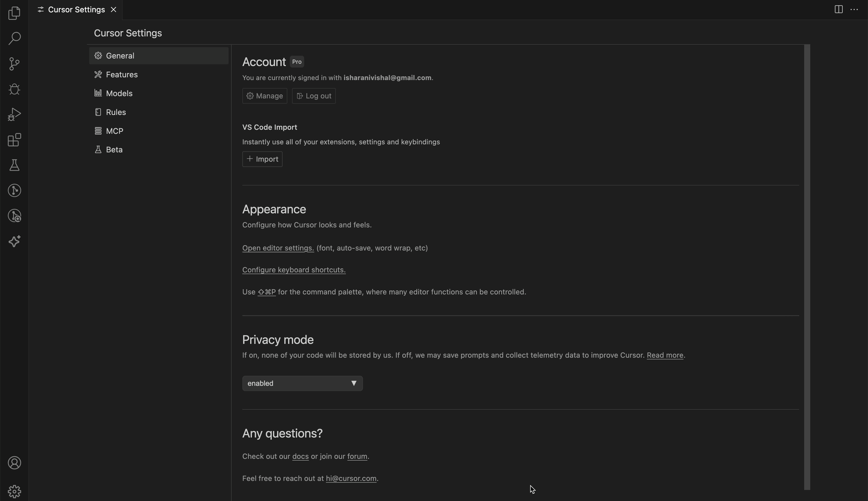The width and height of the screenshot is (868, 501).
Task: Click the Log out button
Action: [x=314, y=96]
